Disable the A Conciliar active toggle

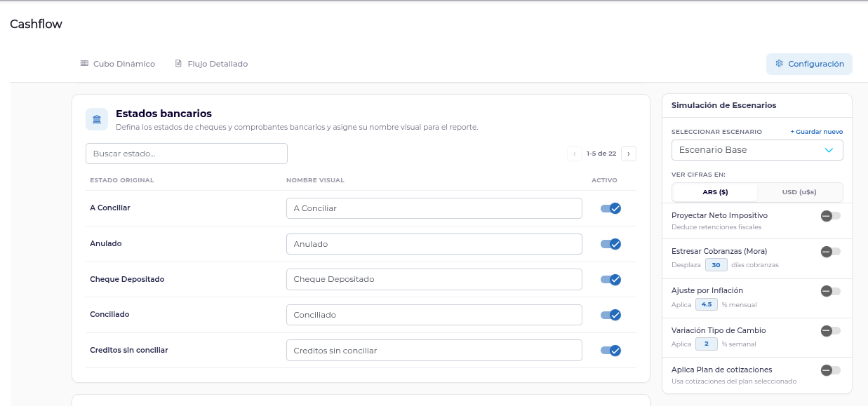[610, 208]
